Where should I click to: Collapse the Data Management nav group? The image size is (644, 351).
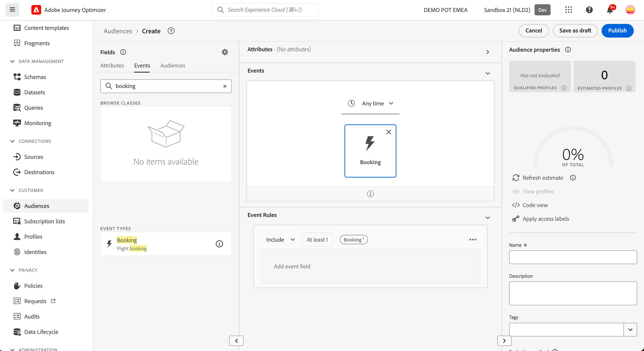click(x=12, y=61)
